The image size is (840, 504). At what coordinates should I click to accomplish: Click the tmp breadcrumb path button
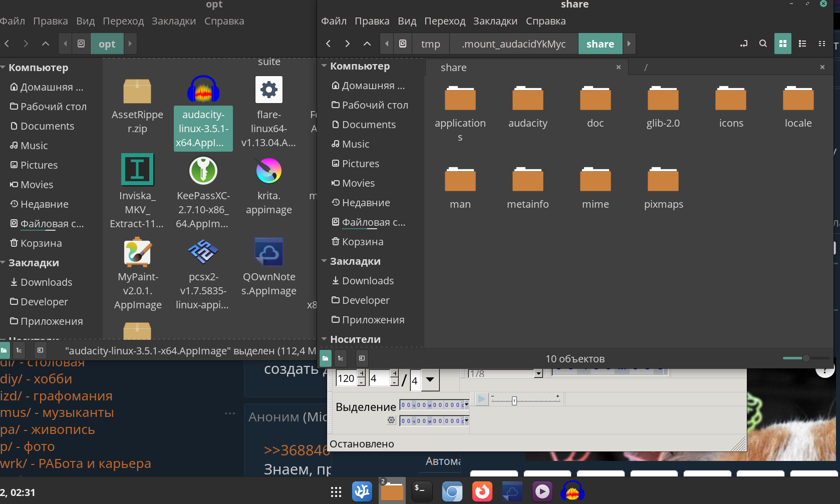click(430, 44)
